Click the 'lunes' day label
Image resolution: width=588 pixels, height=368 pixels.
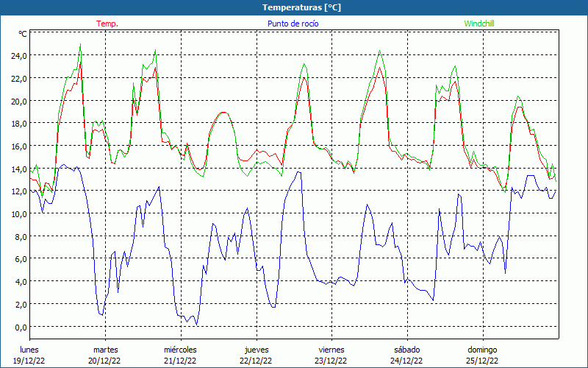(29, 350)
